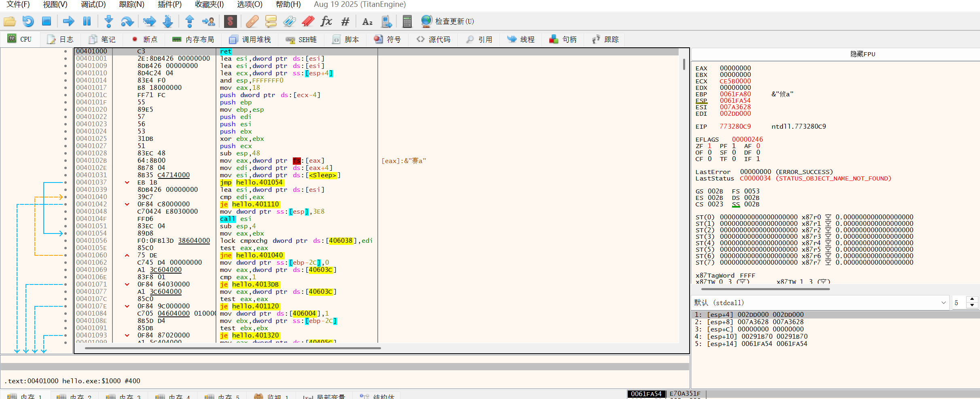Open Patches with the bandage icon

point(252,21)
